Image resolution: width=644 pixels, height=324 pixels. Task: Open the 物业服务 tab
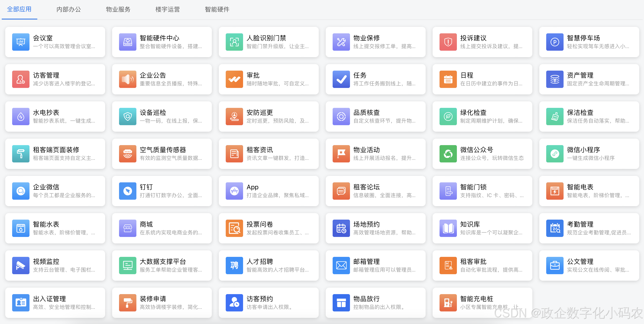click(118, 10)
